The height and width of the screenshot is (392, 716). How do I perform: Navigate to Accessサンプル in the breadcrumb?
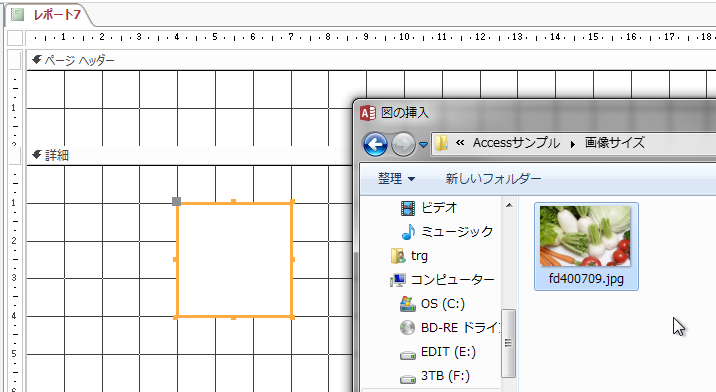pos(516,143)
